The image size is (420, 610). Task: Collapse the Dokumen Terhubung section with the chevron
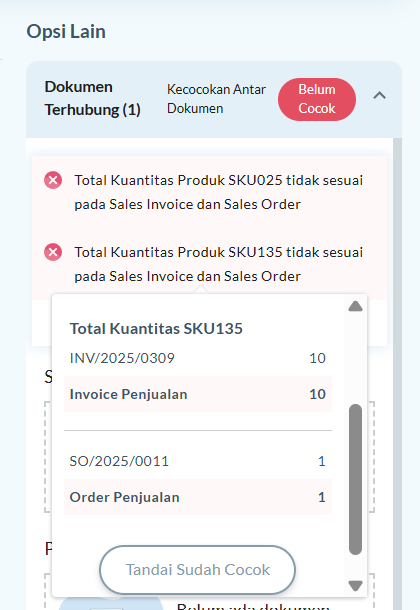(380, 96)
